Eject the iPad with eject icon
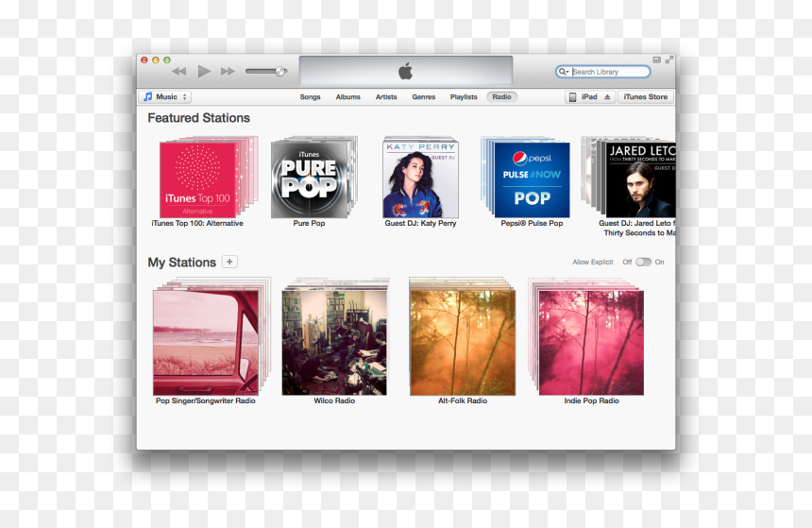The height and width of the screenshot is (528, 812). (607, 97)
